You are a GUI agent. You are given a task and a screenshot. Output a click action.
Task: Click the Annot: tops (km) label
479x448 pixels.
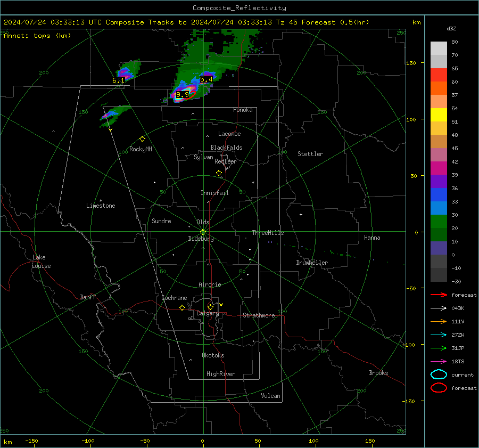[x=37, y=36]
